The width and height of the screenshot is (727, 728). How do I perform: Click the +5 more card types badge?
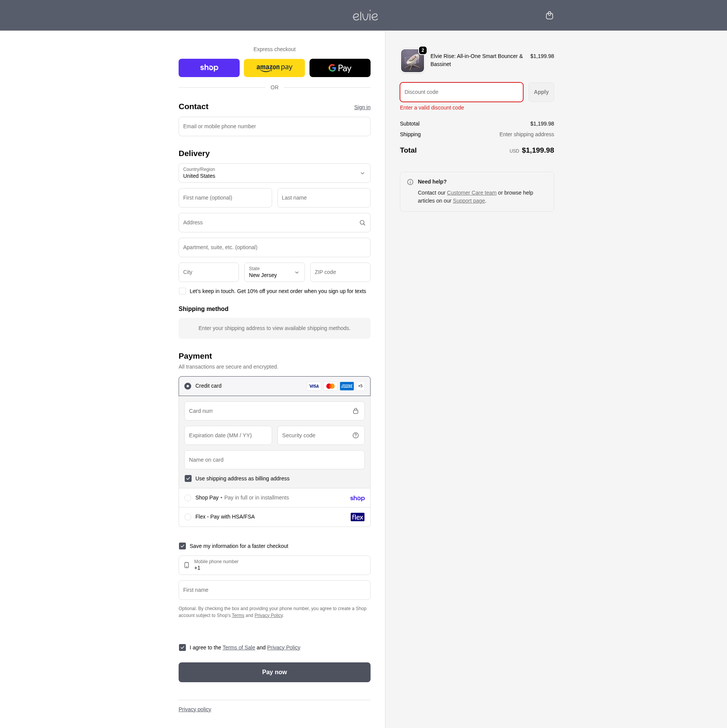click(x=360, y=386)
